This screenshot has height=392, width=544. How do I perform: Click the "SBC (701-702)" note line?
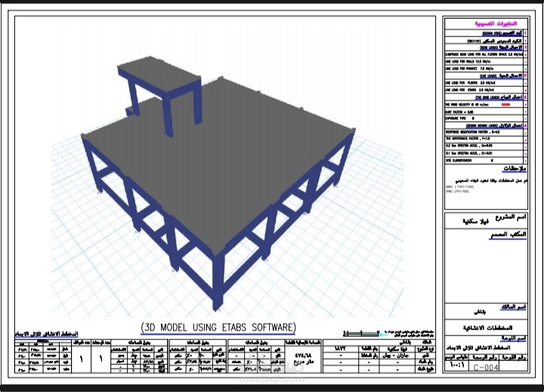[x=457, y=191]
